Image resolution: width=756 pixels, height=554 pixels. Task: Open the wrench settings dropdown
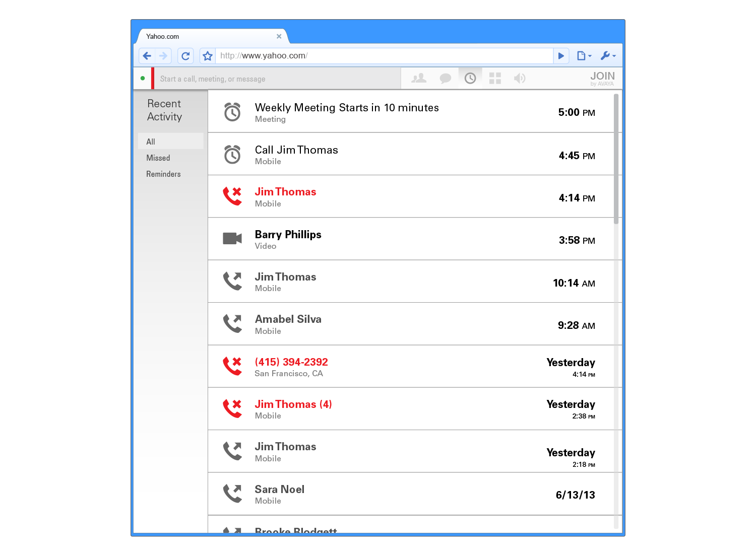click(608, 56)
